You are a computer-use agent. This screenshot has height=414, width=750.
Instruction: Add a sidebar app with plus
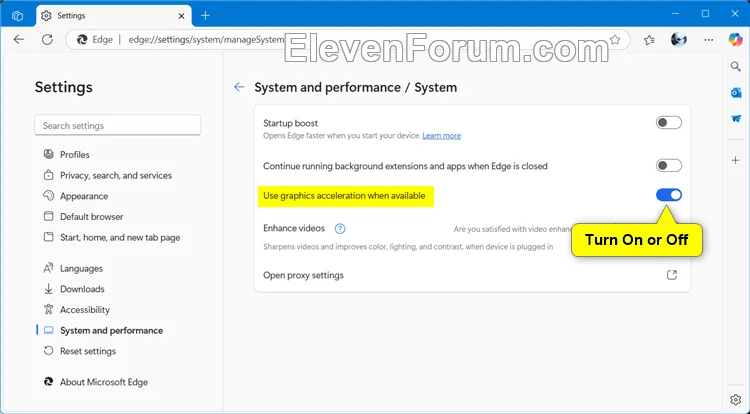click(x=736, y=160)
